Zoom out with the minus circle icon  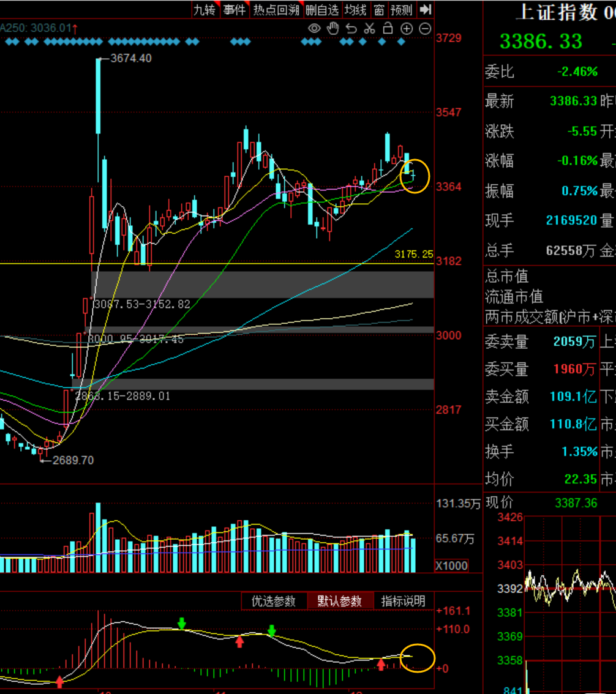coord(425,29)
